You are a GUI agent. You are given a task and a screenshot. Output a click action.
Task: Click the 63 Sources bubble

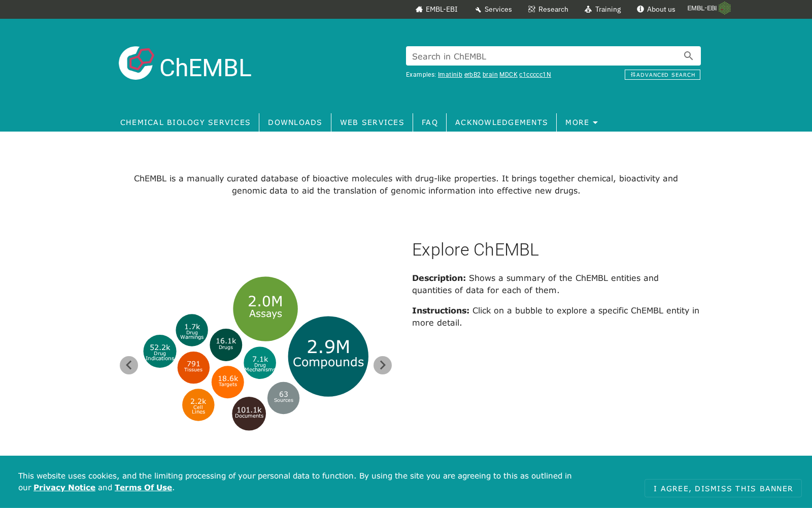click(284, 398)
